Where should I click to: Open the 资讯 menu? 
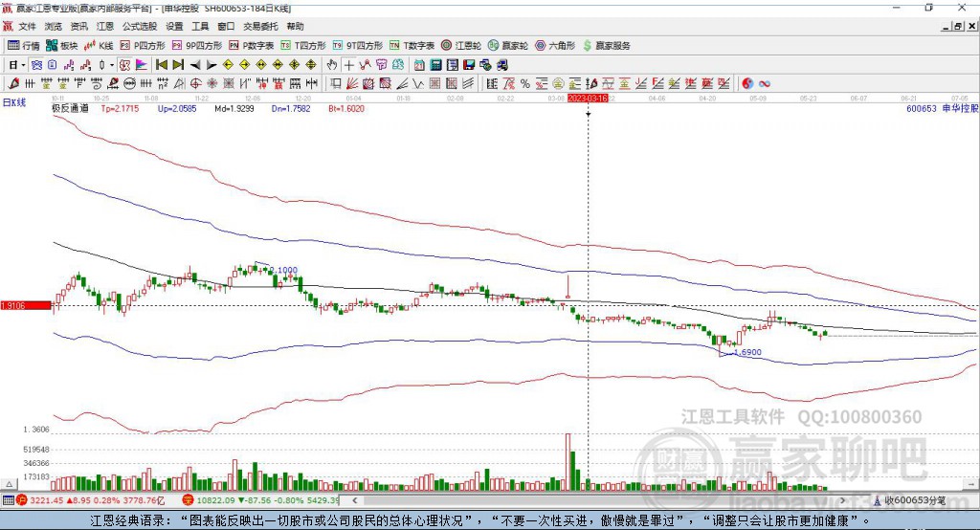78,26
